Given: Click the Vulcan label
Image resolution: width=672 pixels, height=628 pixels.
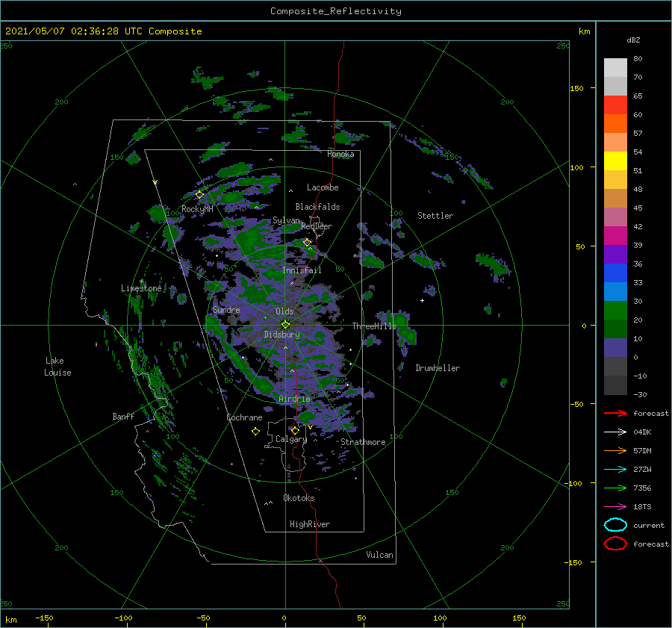Looking at the screenshot, I should pyautogui.click(x=380, y=554).
